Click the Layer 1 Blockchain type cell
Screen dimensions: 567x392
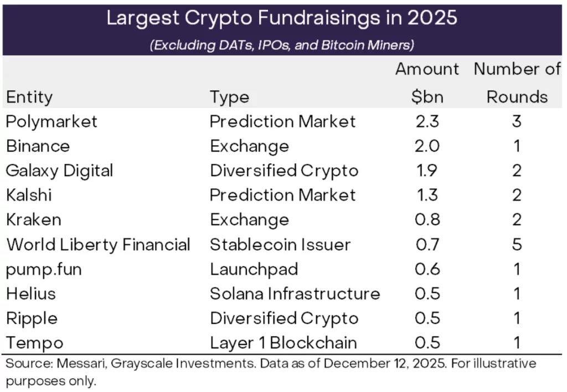tap(283, 343)
